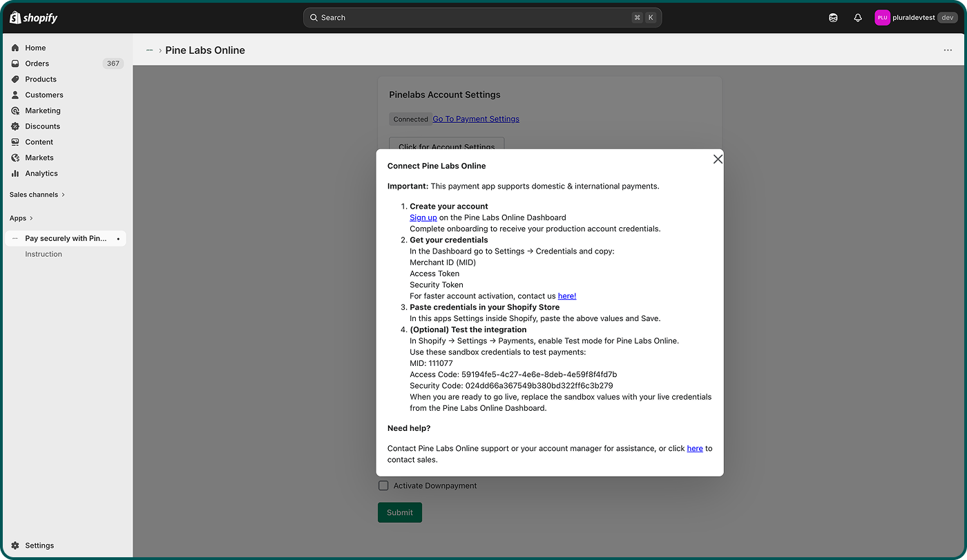
Task: Click the Sign up link
Action: click(x=423, y=218)
